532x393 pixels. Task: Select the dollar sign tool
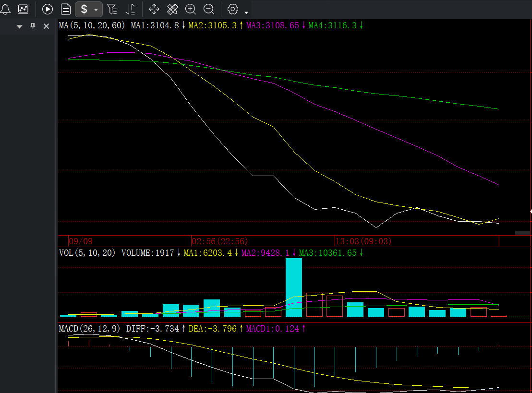click(x=84, y=9)
